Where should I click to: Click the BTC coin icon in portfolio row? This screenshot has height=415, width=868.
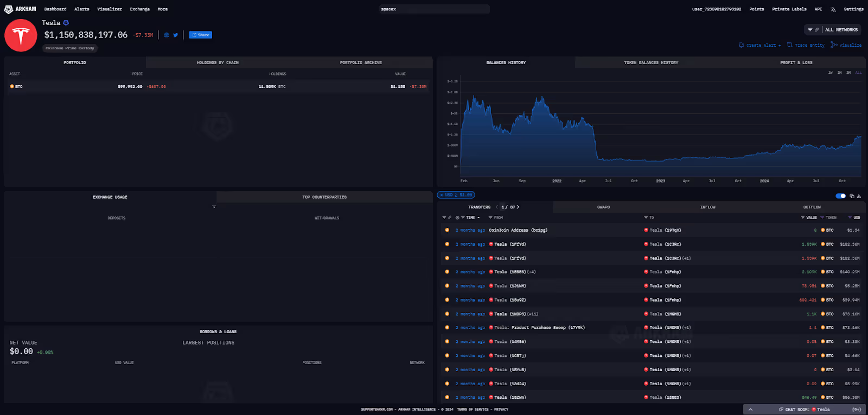coord(12,86)
